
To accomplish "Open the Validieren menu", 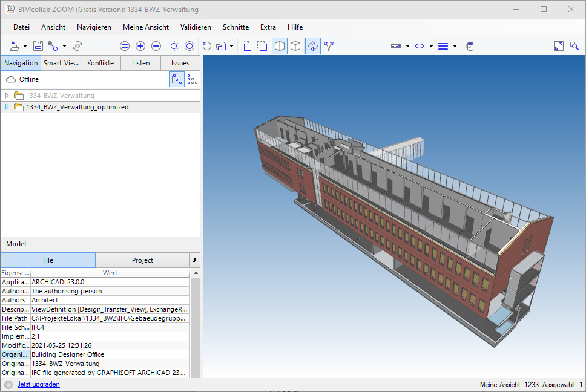I will click(x=196, y=27).
